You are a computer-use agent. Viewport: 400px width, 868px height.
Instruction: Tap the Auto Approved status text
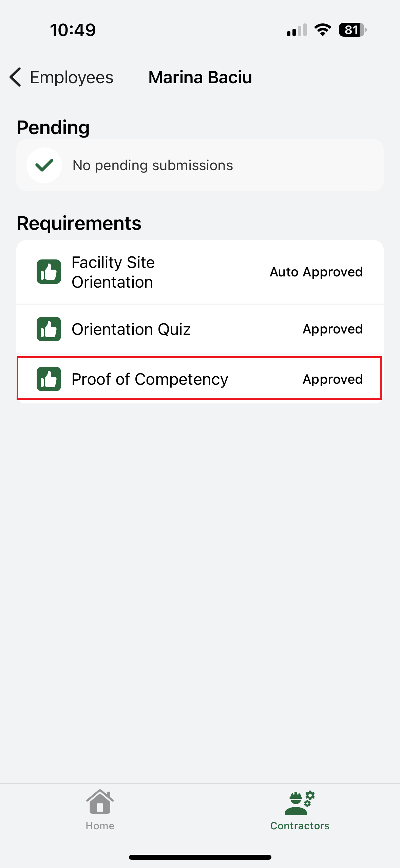pyautogui.click(x=316, y=272)
